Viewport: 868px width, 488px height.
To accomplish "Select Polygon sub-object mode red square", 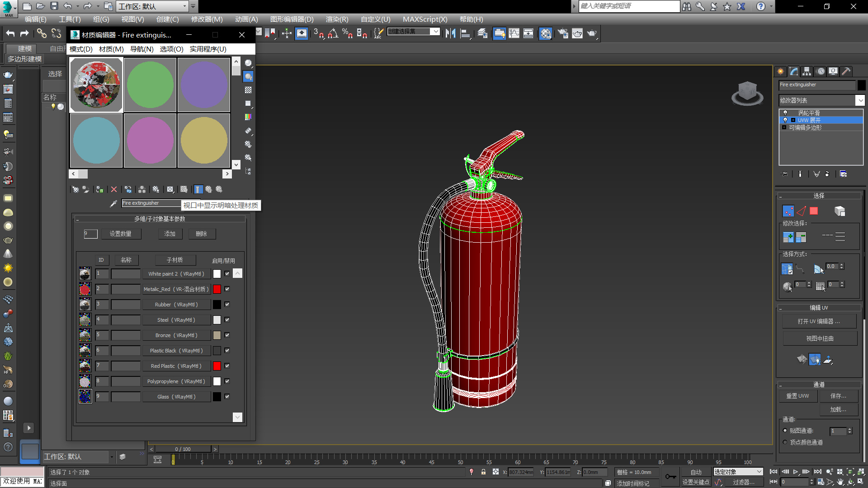I will pyautogui.click(x=814, y=211).
